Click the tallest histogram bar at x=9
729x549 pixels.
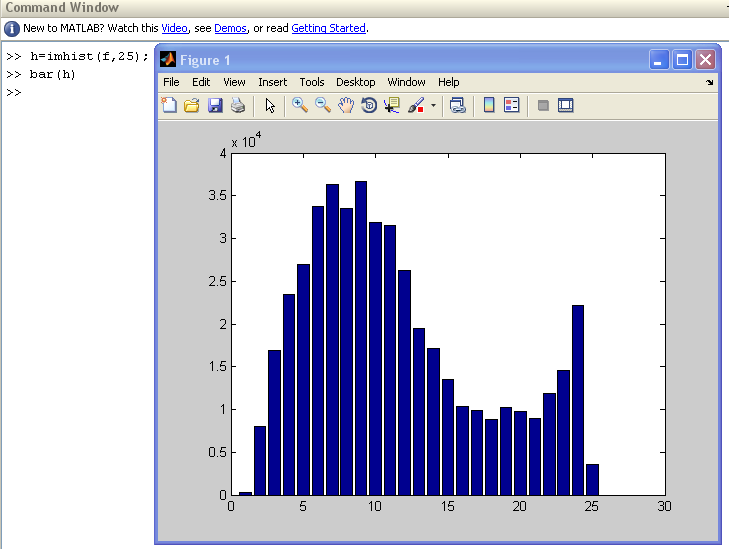click(x=361, y=338)
